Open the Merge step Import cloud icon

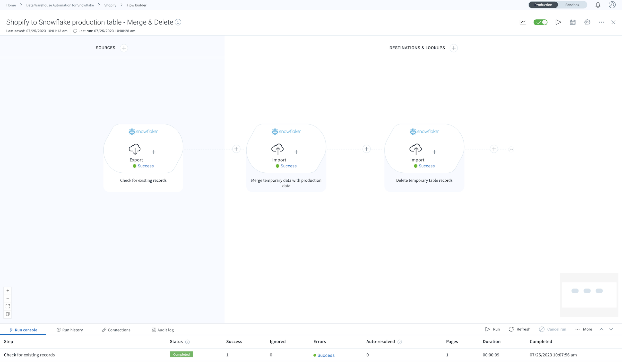(278, 149)
